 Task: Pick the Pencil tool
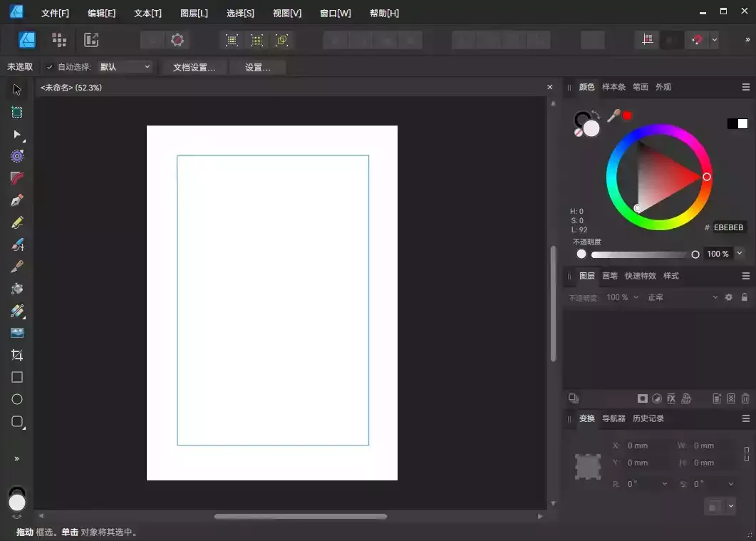(x=17, y=222)
